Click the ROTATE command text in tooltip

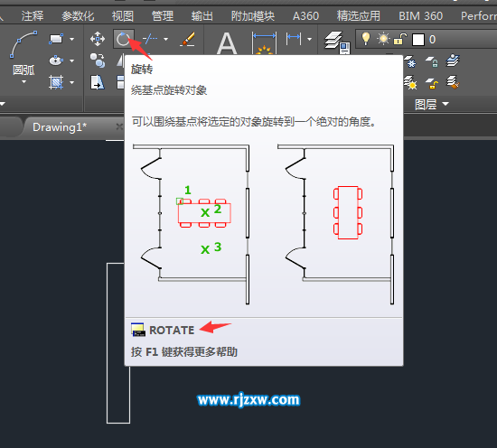pos(172,331)
